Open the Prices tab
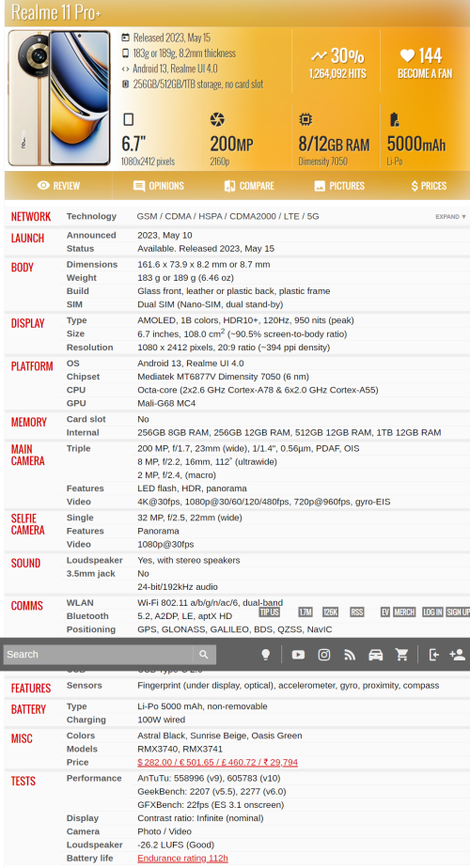Viewport: 470px width, 868px height. [x=429, y=186]
